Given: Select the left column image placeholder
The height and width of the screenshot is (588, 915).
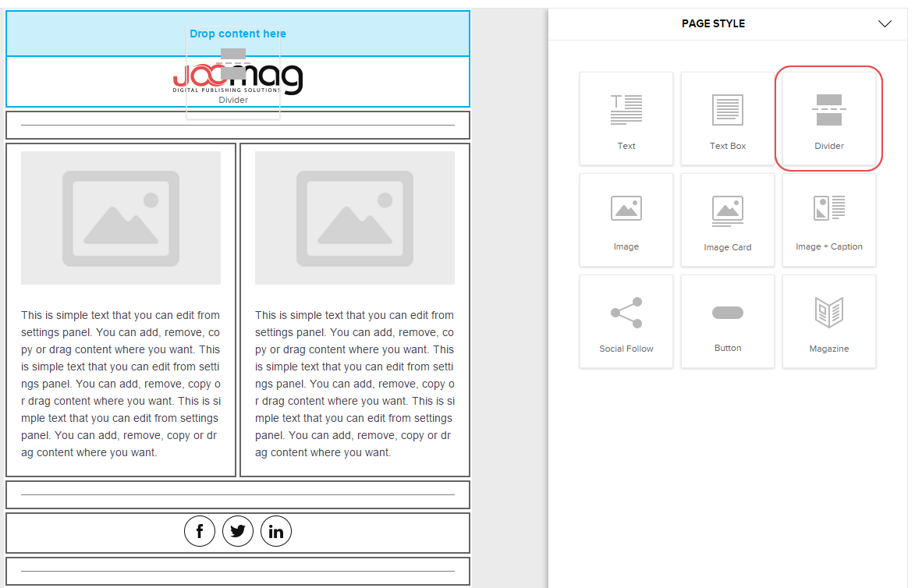Looking at the screenshot, I should [x=121, y=218].
